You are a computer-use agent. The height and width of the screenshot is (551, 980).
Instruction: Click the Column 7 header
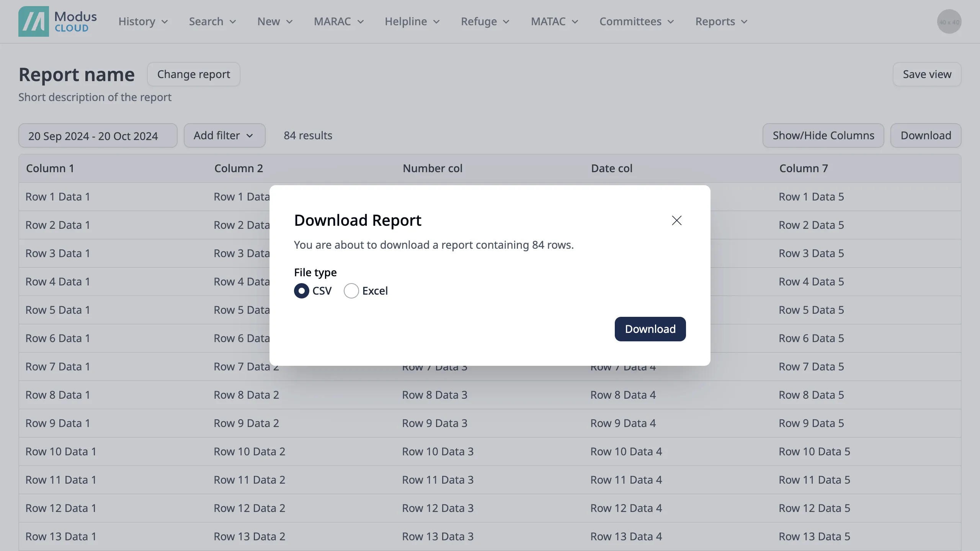pos(804,168)
